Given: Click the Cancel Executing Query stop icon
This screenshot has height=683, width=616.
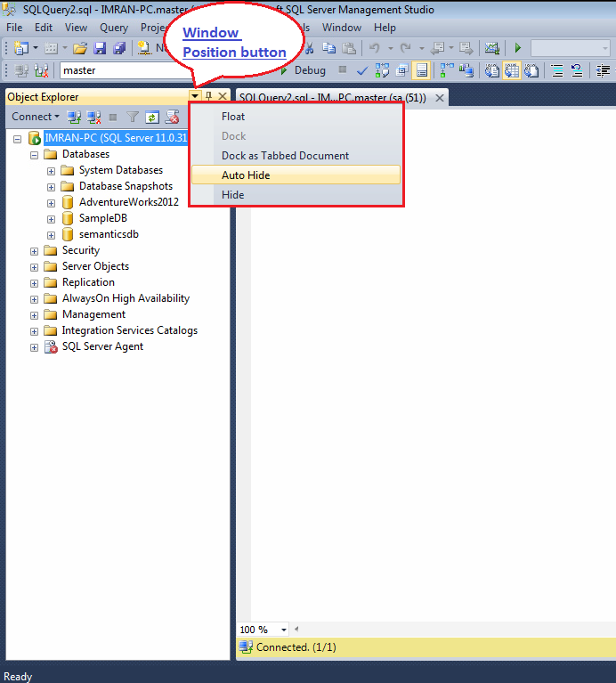Looking at the screenshot, I should point(343,69).
